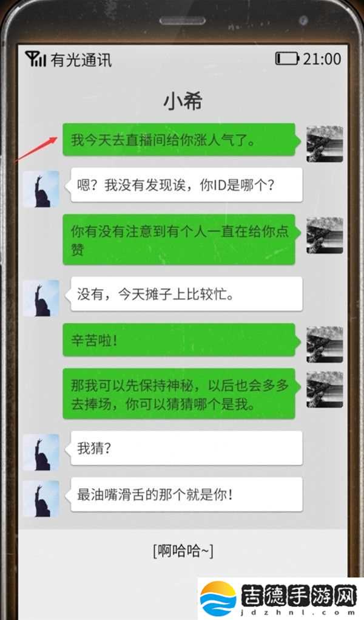Tap avatar next to 我猜？ message
The width and height of the screenshot is (364, 620).
(41, 452)
